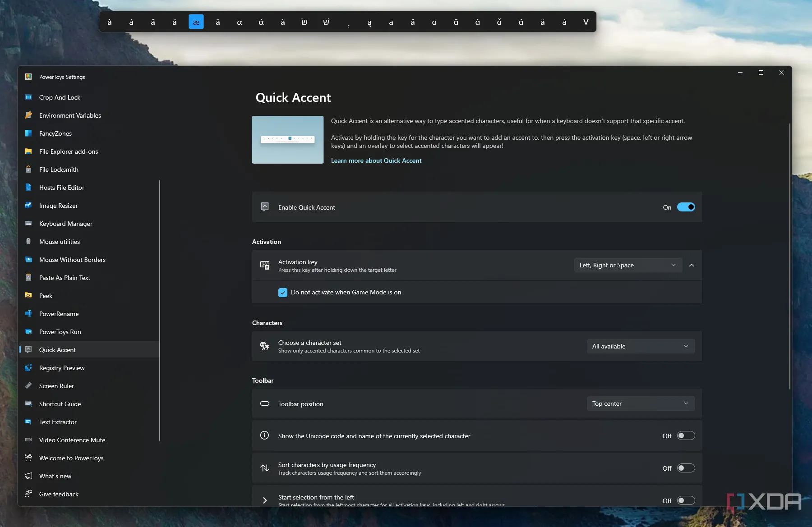Image resolution: width=812 pixels, height=527 pixels.
Task: Click the Keyboard Manager icon
Action: pos(28,224)
